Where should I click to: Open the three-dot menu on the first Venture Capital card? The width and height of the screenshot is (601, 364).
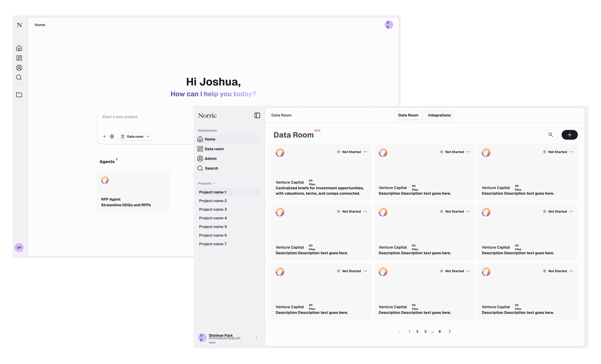point(365,152)
